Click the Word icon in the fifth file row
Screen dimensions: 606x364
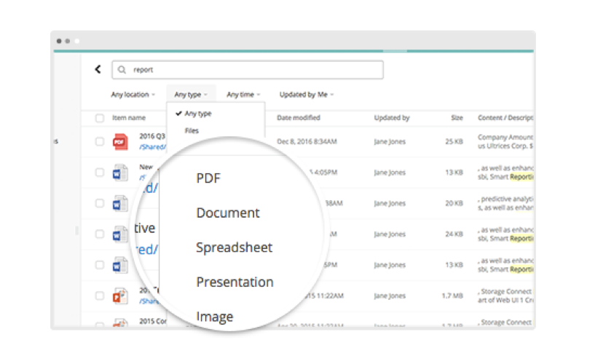120,266
